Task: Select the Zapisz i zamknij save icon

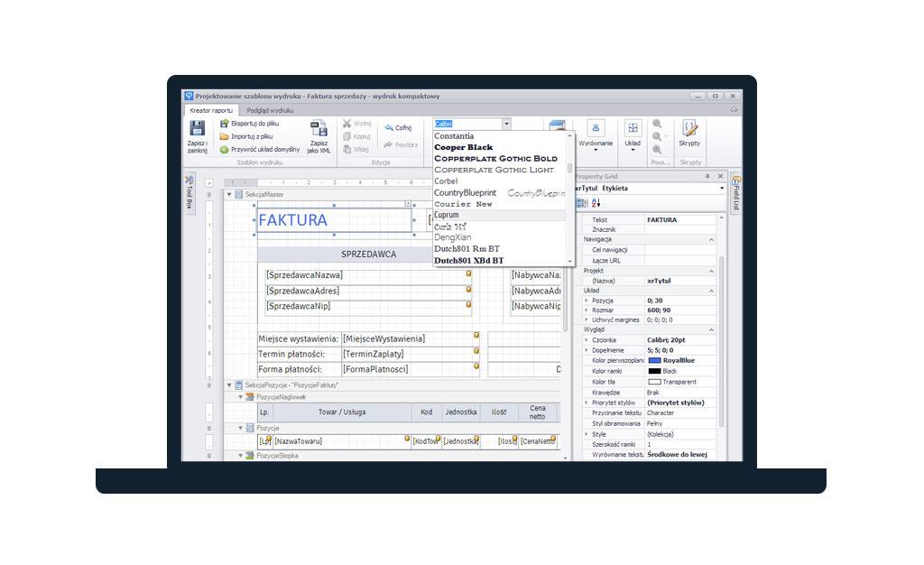Action: click(196, 127)
